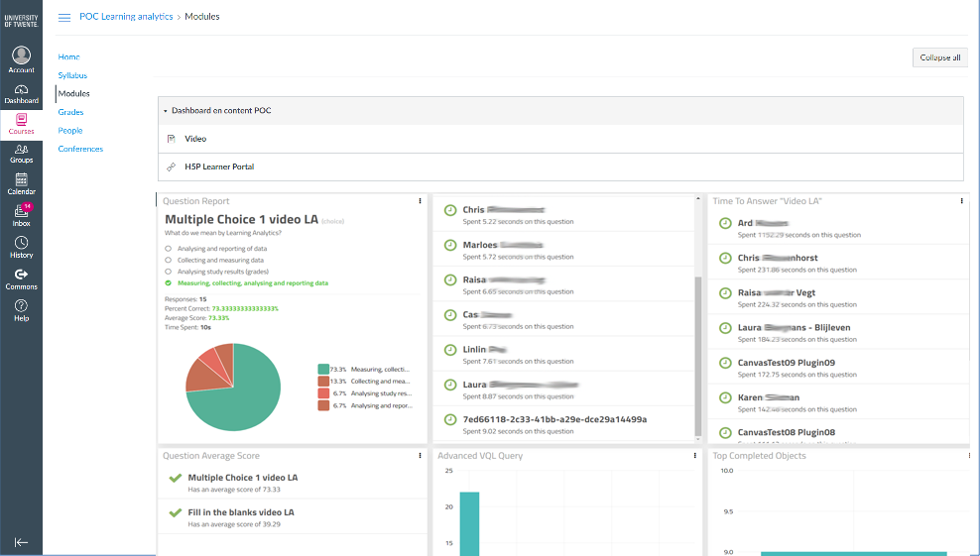
Task: Select the correct green 'Measuring, collecting' option
Action: (168, 283)
